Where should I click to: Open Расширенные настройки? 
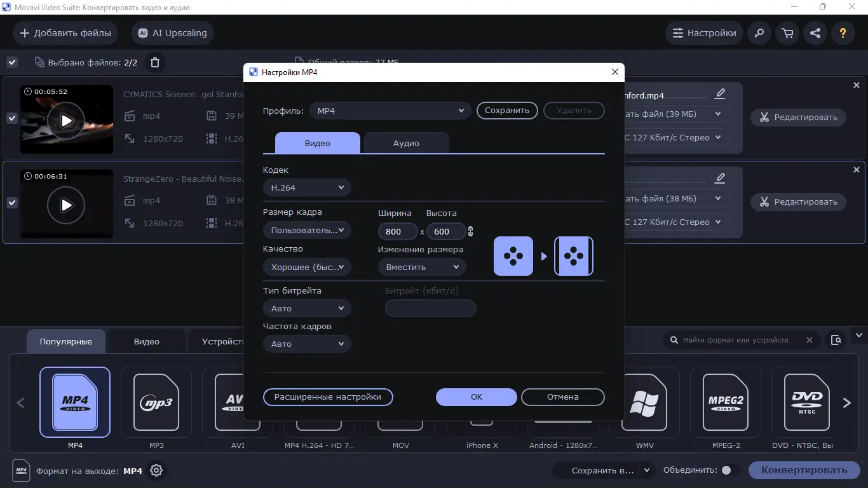pyautogui.click(x=328, y=397)
